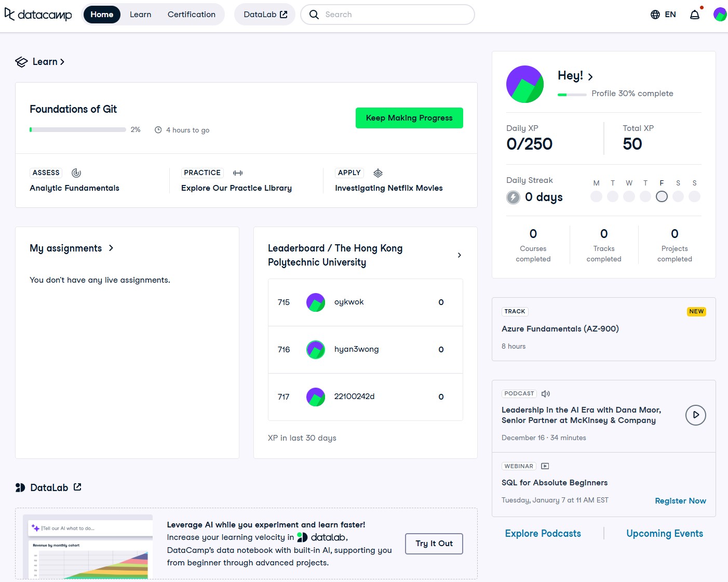Open the Home tab
Image resolution: width=728 pixels, height=582 pixels.
pos(102,15)
